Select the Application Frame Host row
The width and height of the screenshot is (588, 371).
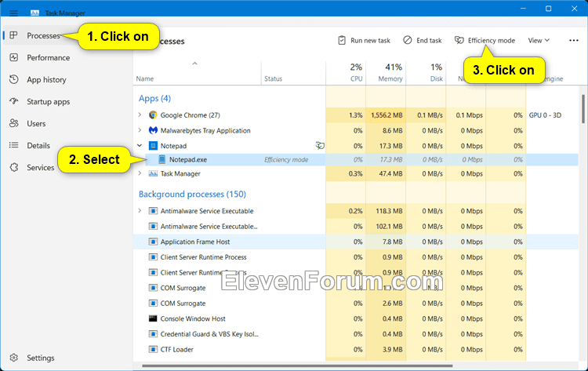tap(355, 242)
